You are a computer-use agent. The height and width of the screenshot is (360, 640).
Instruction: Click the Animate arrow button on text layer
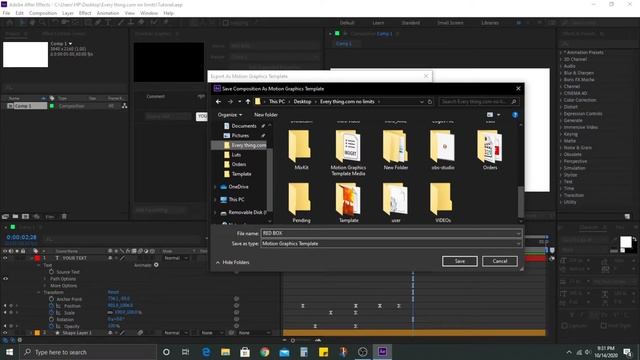tap(156, 265)
